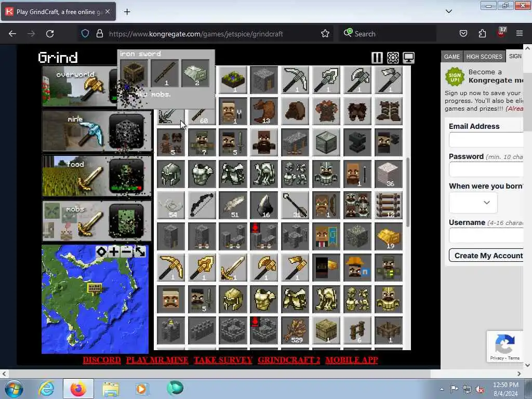Switch to the GAME tab

point(452,57)
